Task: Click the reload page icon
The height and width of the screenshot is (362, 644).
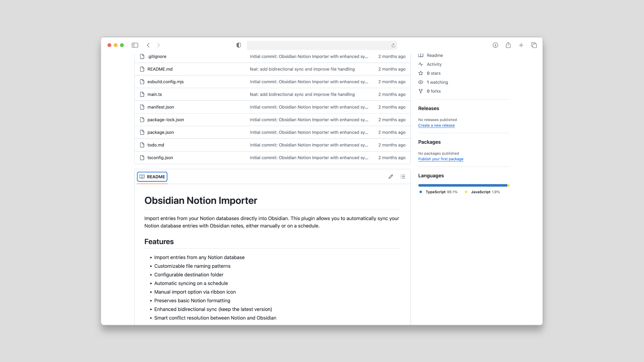Action: pos(393,46)
